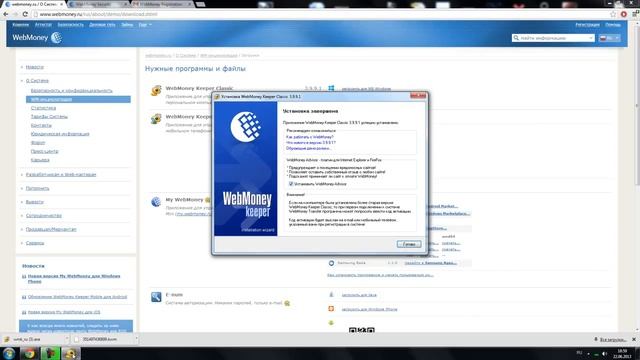Open Форум in the sidebar

[x=38, y=143]
